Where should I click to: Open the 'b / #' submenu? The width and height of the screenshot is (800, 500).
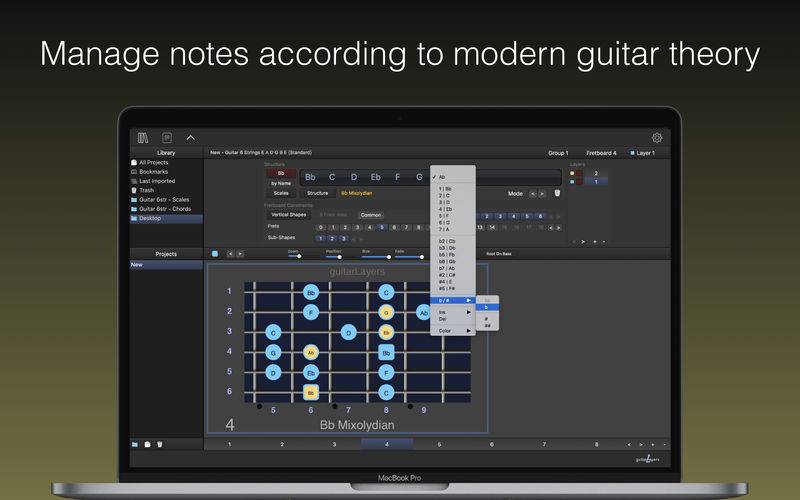point(453,301)
